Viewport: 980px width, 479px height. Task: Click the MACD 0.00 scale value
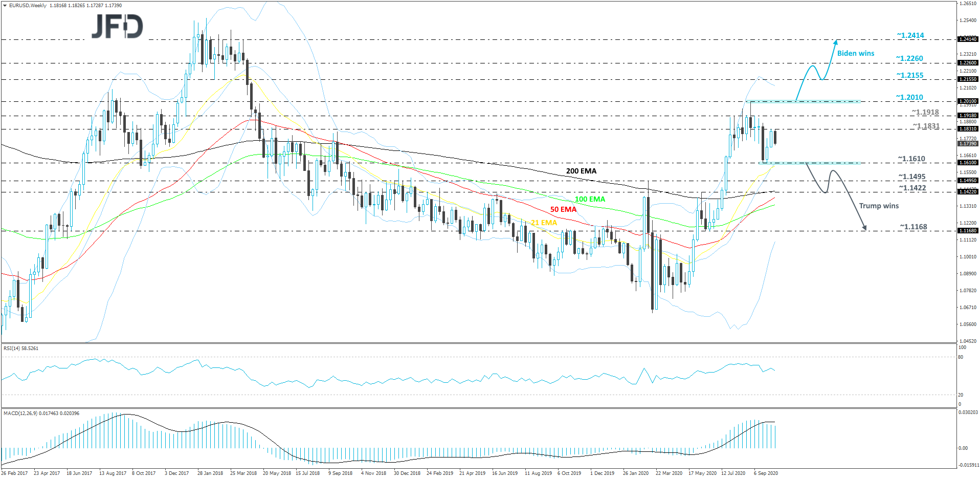coord(963,448)
